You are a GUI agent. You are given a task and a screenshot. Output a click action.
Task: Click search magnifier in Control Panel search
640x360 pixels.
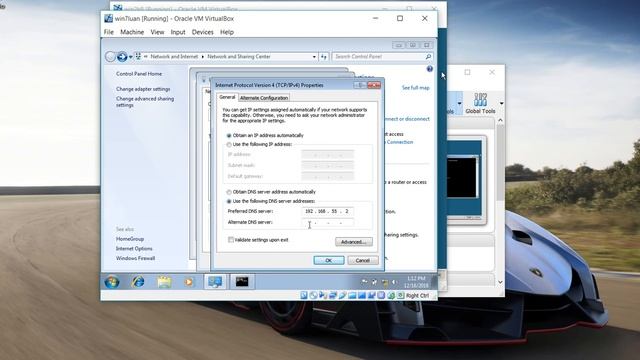point(428,57)
